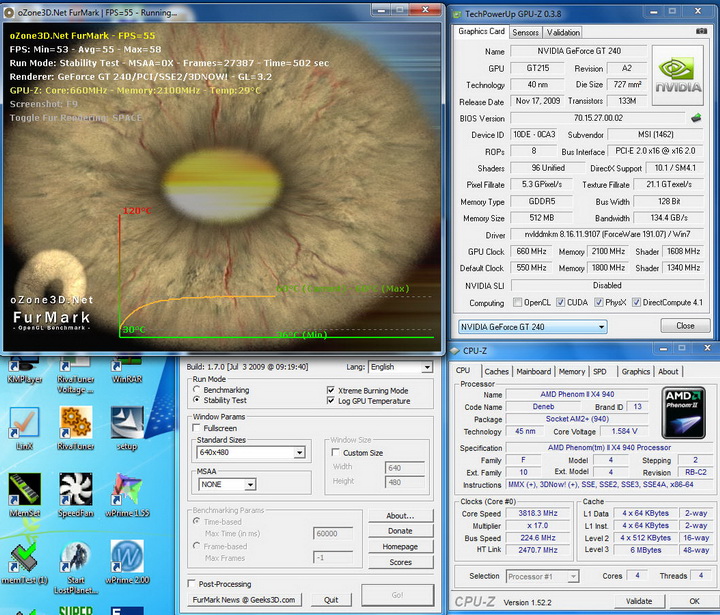Screen dimensions: 720x615
Task: Open the wPrime 2.00 desktop icon
Action: [x=127, y=557]
